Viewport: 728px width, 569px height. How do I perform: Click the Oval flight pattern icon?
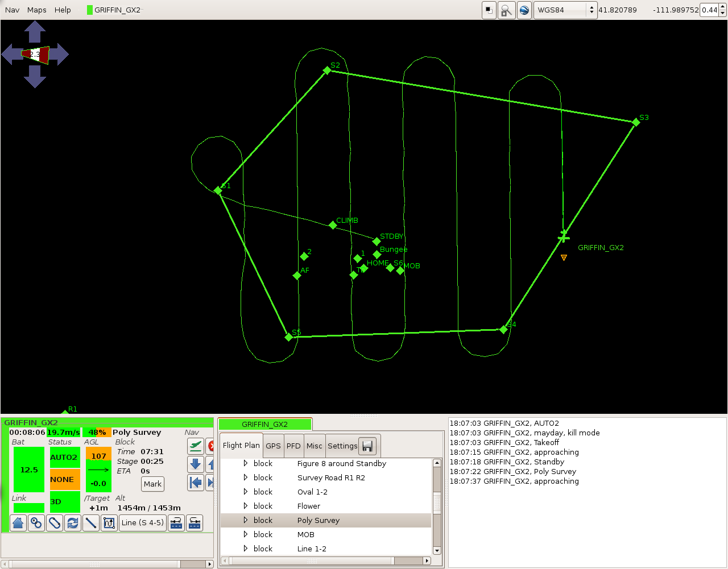pyautogui.click(x=55, y=523)
